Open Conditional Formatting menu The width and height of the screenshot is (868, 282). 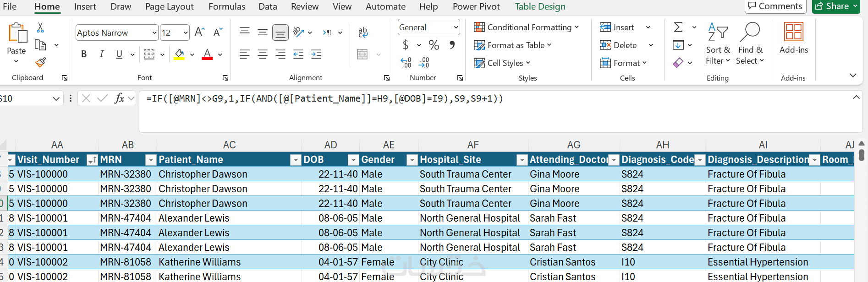tap(526, 27)
